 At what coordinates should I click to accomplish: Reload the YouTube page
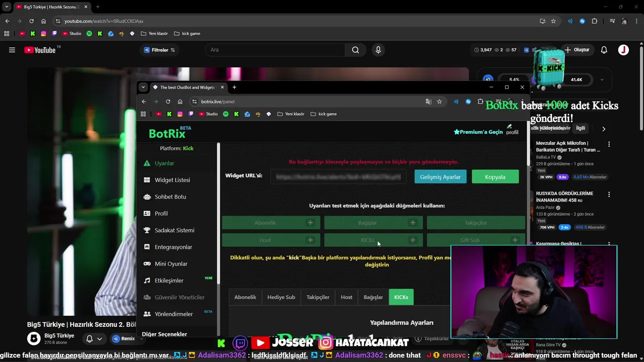[x=31, y=21]
